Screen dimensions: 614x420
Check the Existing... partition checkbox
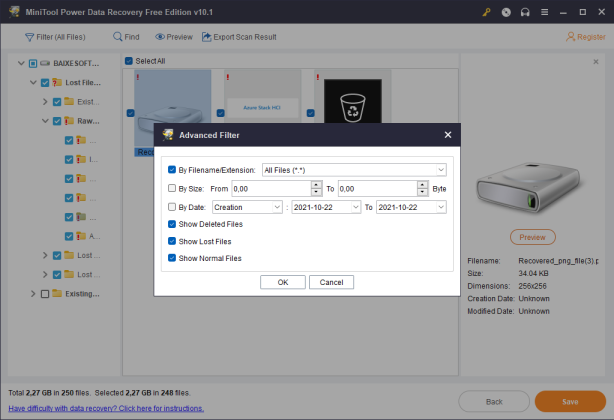click(45, 294)
